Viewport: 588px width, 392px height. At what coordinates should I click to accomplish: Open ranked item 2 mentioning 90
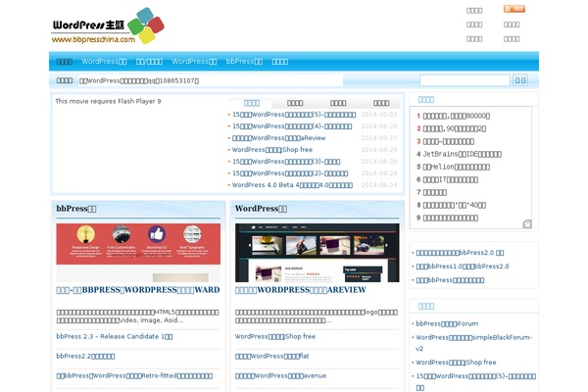(455, 128)
